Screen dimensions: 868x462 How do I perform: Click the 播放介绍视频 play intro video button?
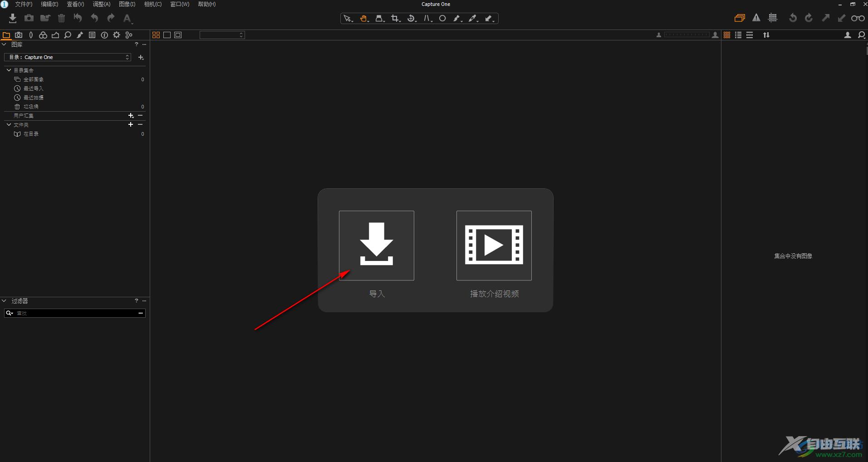click(x=494, y=246)
